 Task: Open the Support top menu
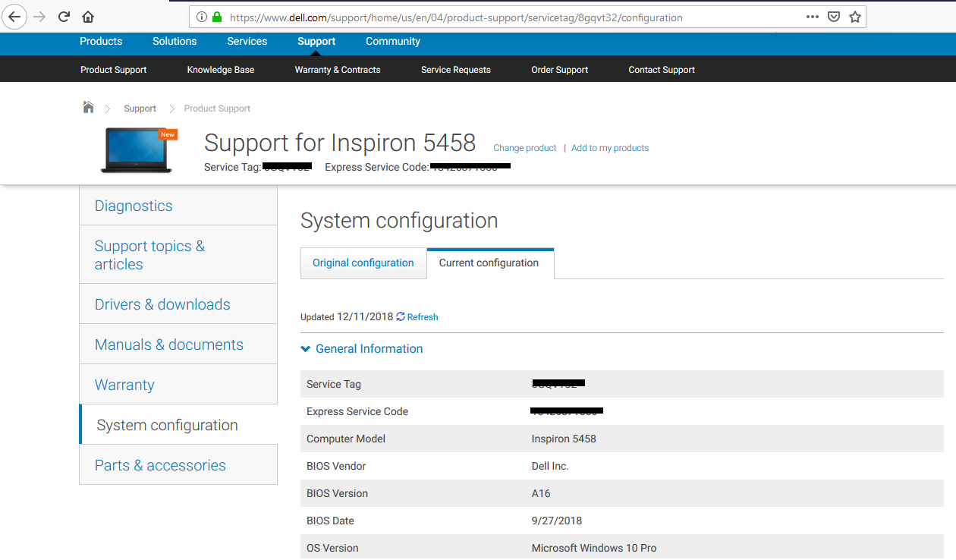[x=316, y=42]
